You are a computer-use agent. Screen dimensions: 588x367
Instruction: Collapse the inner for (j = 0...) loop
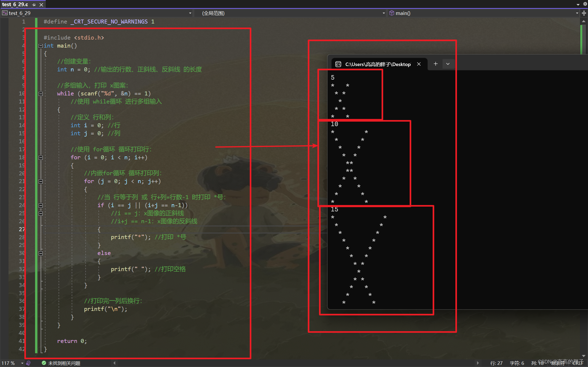pyautogui.click(x=41, y=181)
